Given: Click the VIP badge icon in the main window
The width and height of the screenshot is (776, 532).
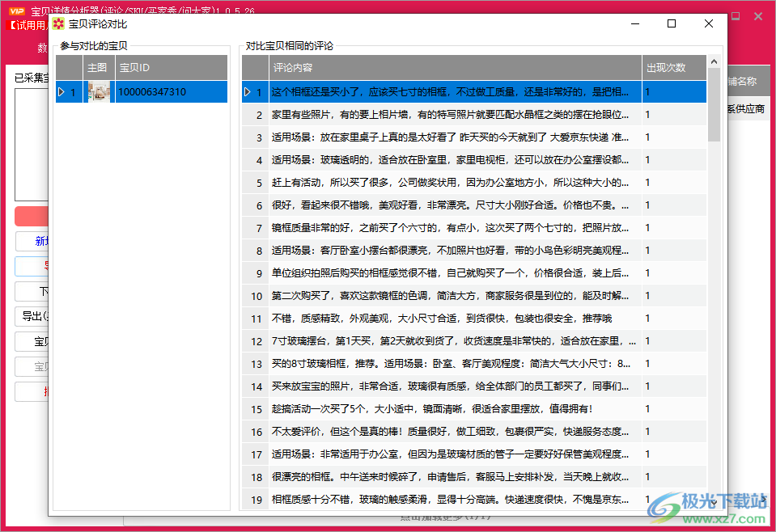Looking at the screenshot, I should click(15, 11).
